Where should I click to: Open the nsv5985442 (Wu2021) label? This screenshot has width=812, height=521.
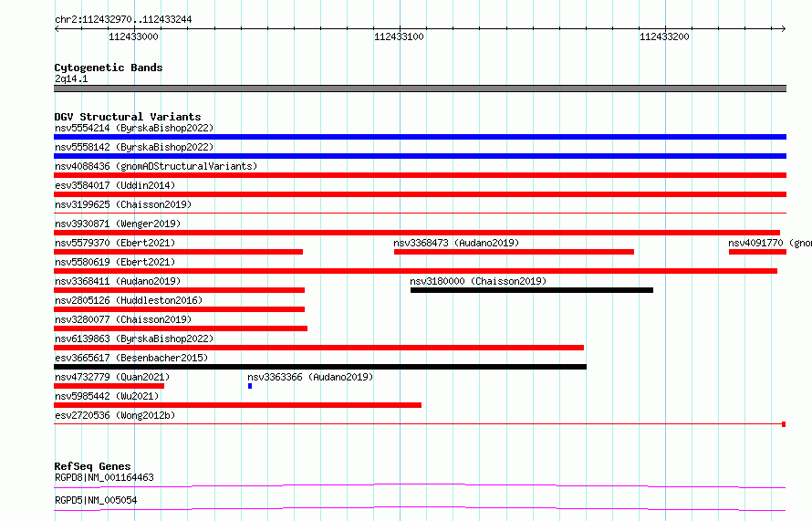107,396
